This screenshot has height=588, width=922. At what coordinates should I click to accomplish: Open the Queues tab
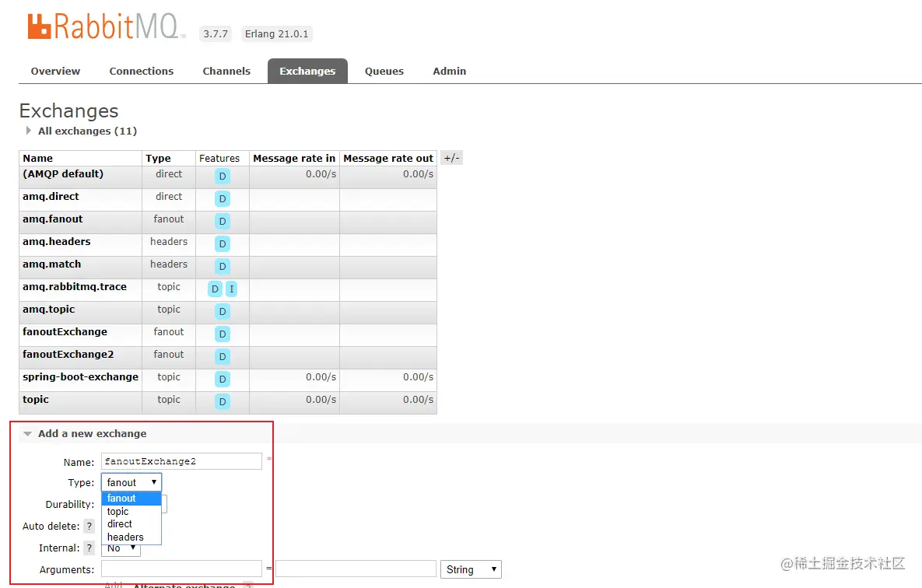(x=384, y=71)
